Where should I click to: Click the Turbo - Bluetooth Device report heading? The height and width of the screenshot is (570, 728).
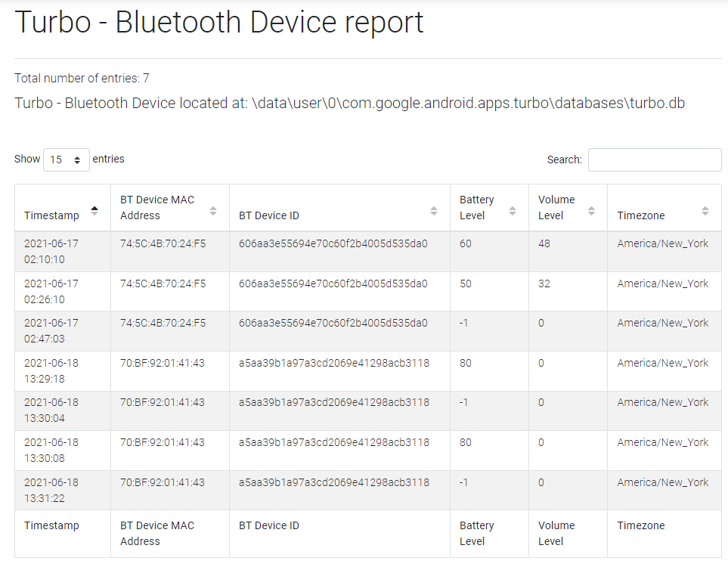[219, 22]
